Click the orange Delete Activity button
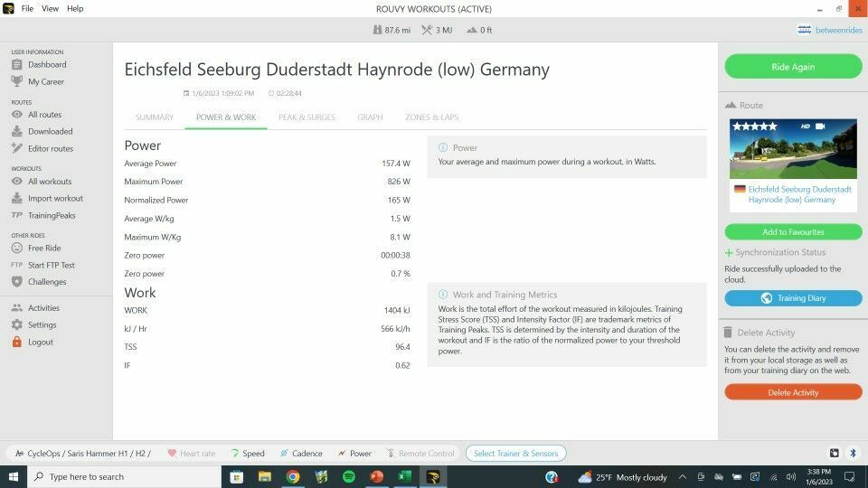 click(x=793, y=392)
